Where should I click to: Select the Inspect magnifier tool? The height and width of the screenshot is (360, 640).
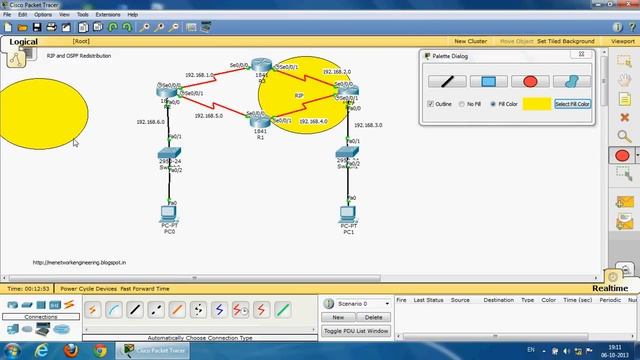[624, 136]
